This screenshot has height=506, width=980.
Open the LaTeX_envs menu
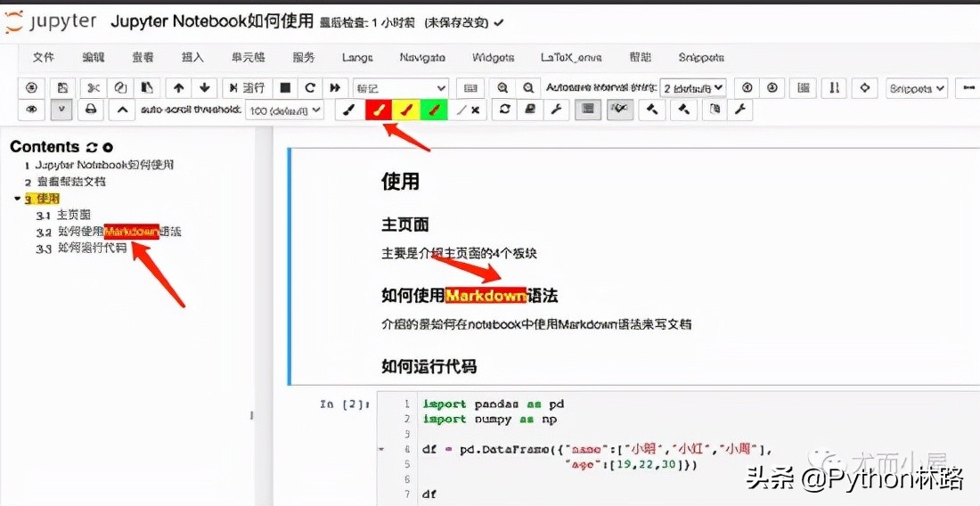571,57
